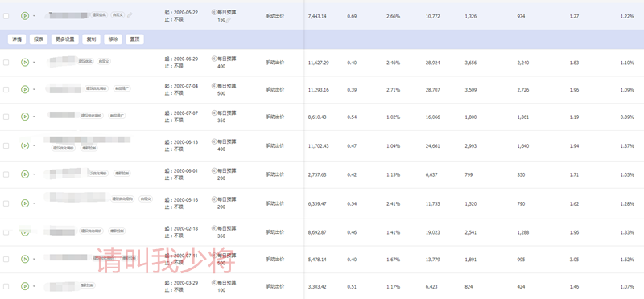This screenshot has height=299, width=644.
Task: Expand the status arrow of the 2020-02-18 campaign
Action: pos(34,232)
